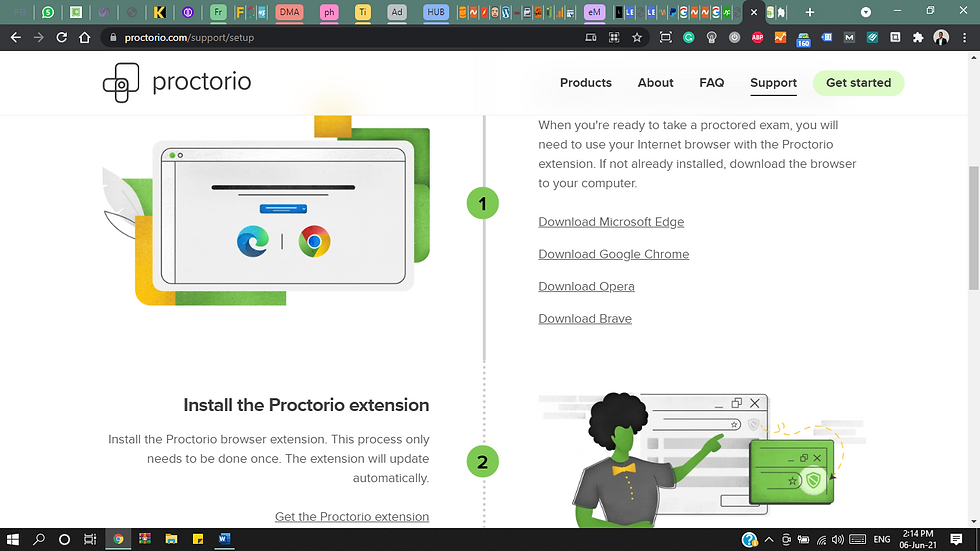Select the Support nav item

tap(773, 83)
